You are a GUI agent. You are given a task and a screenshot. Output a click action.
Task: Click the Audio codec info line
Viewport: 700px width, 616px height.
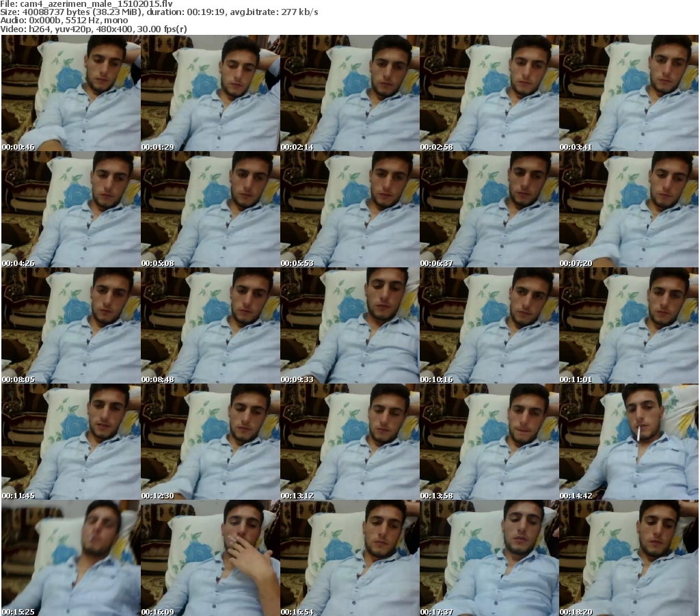click(x=64, y=21)
